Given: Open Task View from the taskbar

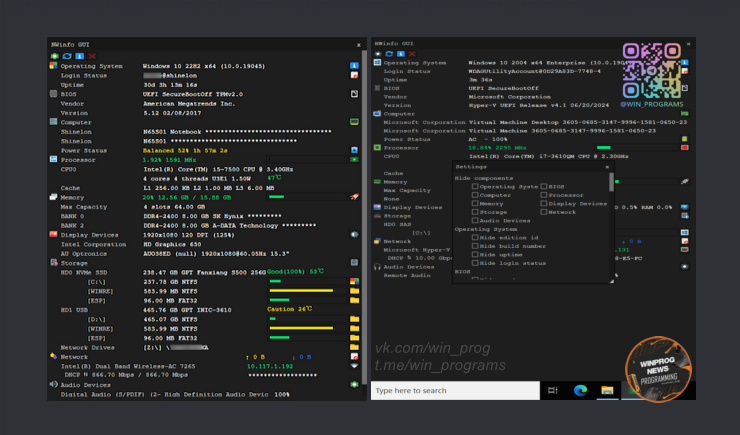Looking at the screenshot, I should coord(553,391).
